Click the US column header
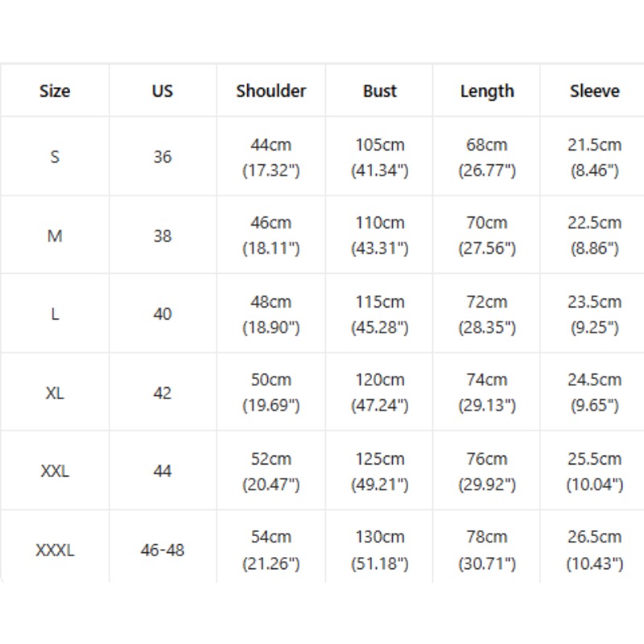Screen dimensions: 644x644 [163, 91]
